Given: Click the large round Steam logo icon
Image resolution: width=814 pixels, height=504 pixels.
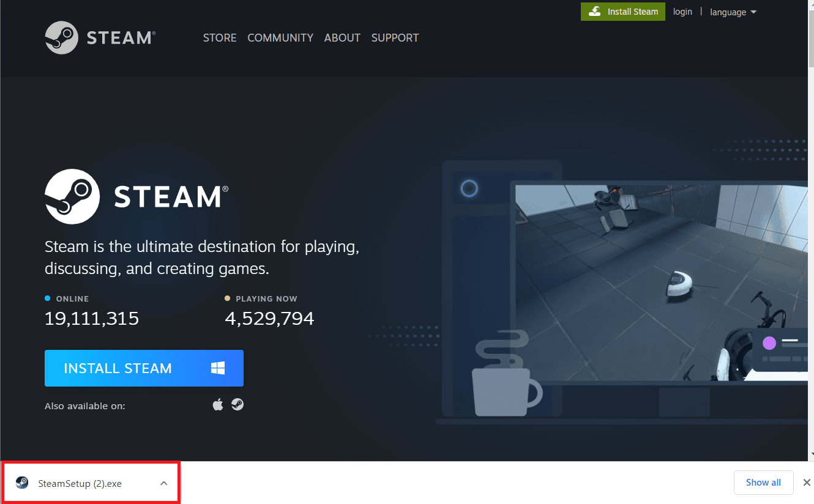Looking at the screenshot, I should (72, 196).
